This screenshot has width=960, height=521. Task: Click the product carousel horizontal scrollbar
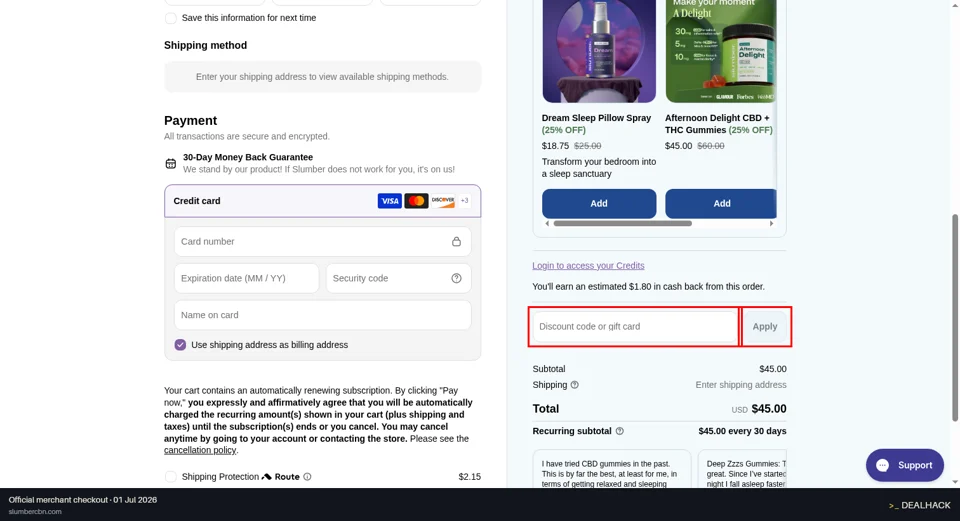pyautogui.click(x=623, y=223)
